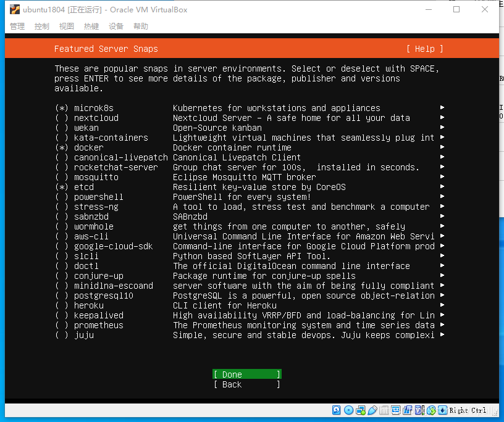Expand details arrow for google-cloud-sdk row
This screenshot has height=422, width=504.
442,246
